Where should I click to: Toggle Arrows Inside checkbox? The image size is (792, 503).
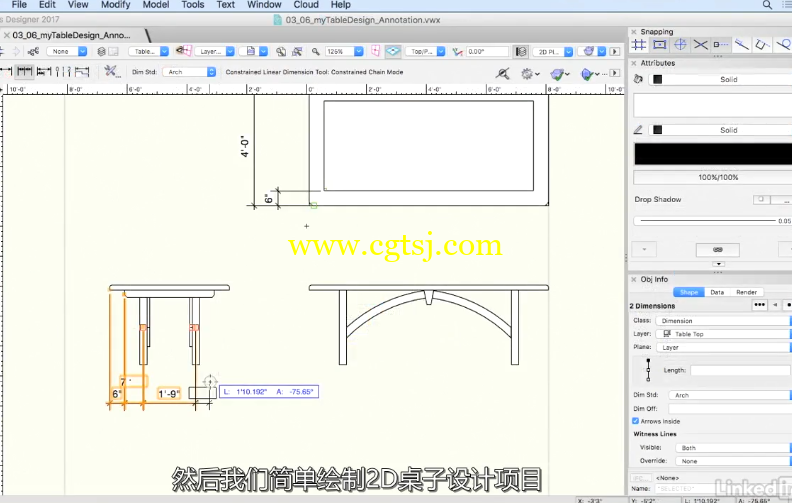coord(636,421)
